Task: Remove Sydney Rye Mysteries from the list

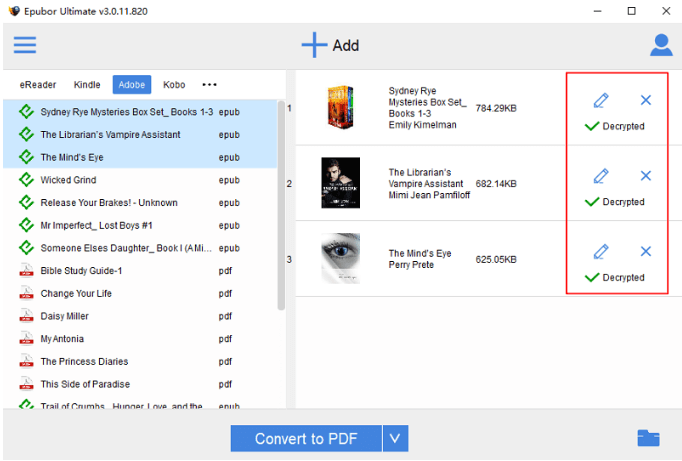Action: pos(645,100)
